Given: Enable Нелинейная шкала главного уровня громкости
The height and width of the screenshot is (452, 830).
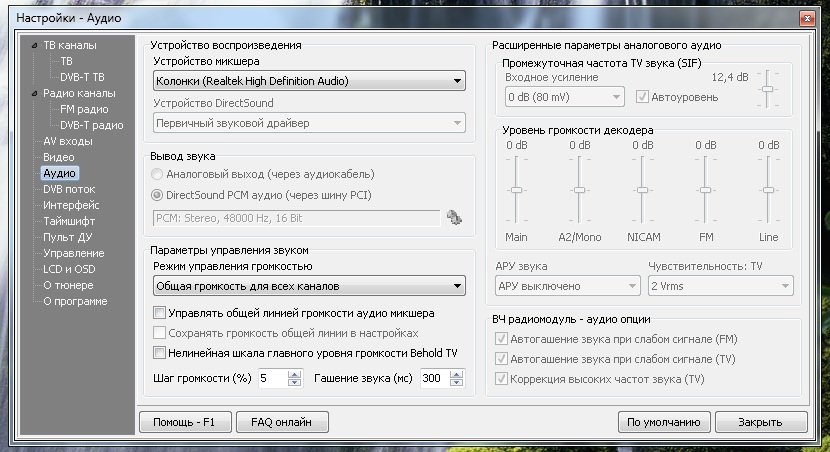Looking at the screenshot, I should click(159, 353).
